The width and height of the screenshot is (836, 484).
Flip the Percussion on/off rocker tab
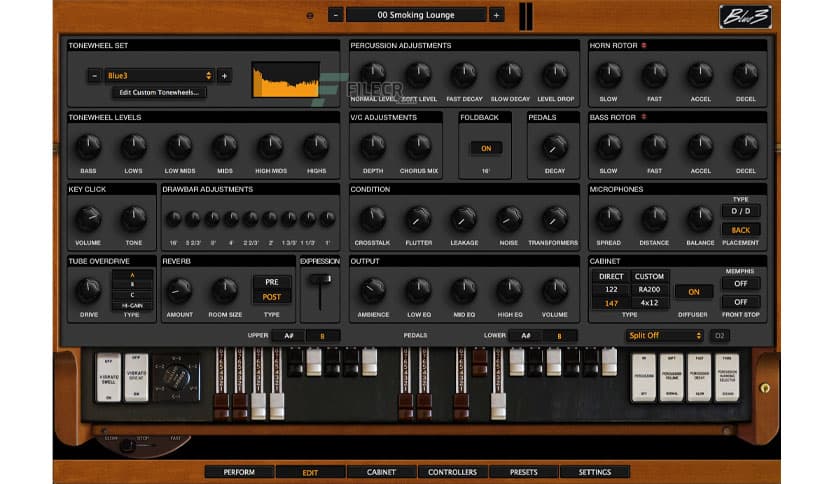pos(644,377)
